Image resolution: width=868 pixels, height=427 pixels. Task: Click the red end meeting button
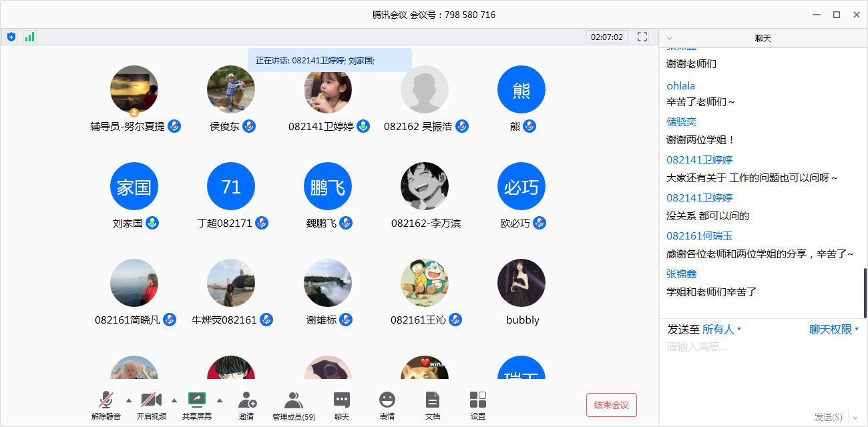[612, 405]
